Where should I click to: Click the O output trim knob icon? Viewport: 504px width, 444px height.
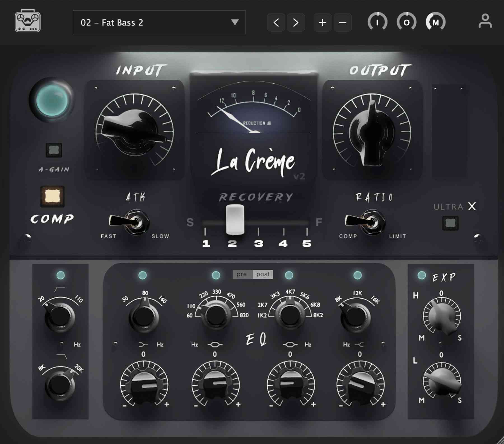tap(406, 22)
